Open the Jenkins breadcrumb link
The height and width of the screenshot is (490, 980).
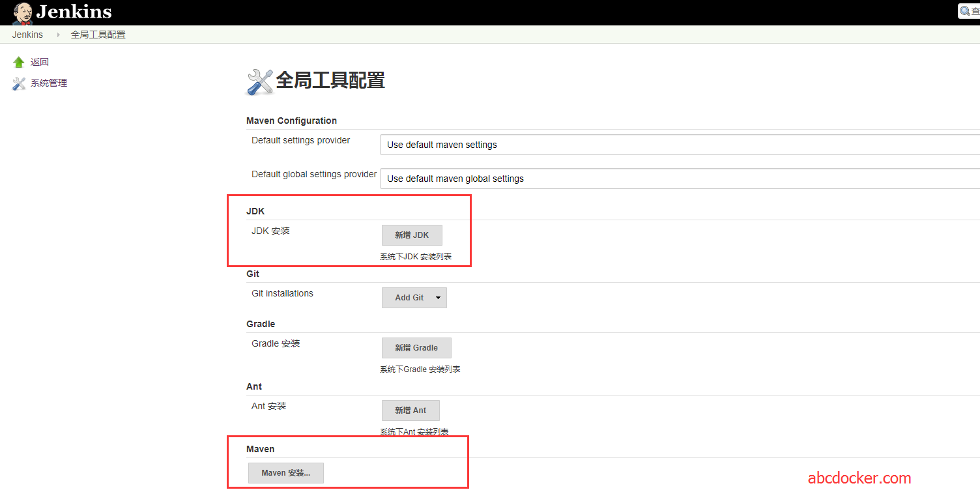(x=27, y=34)
